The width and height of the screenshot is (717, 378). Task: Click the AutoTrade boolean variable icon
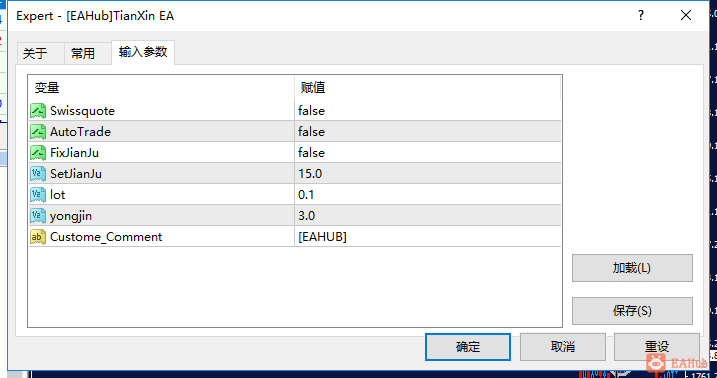pos(38,132)
